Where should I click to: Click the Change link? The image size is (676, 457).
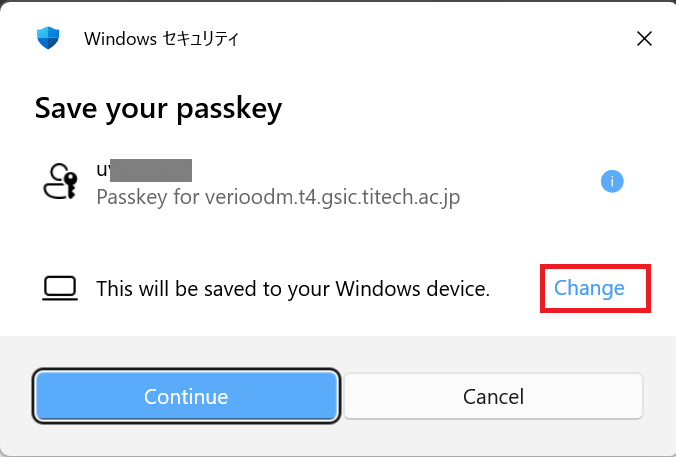[589, 288]
